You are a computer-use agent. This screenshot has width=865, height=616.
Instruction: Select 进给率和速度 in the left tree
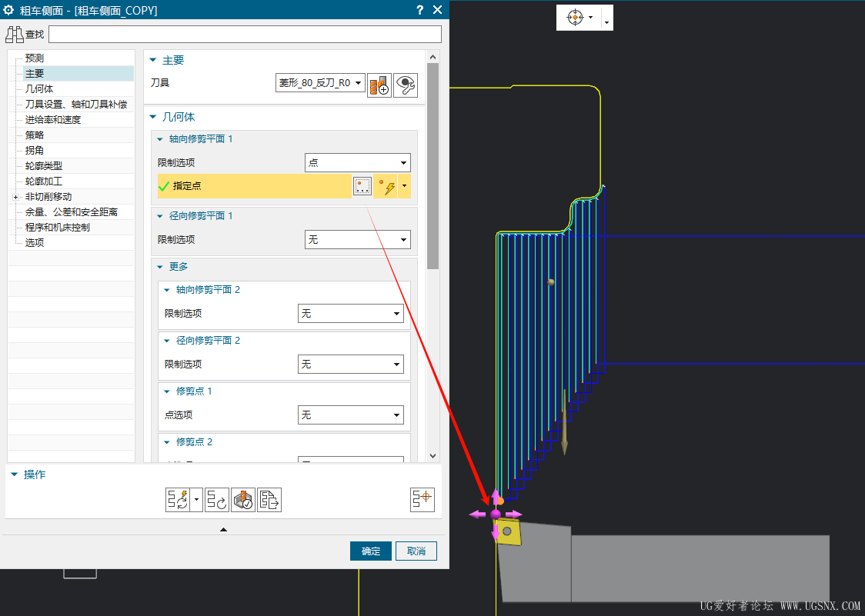pos(53,120)
